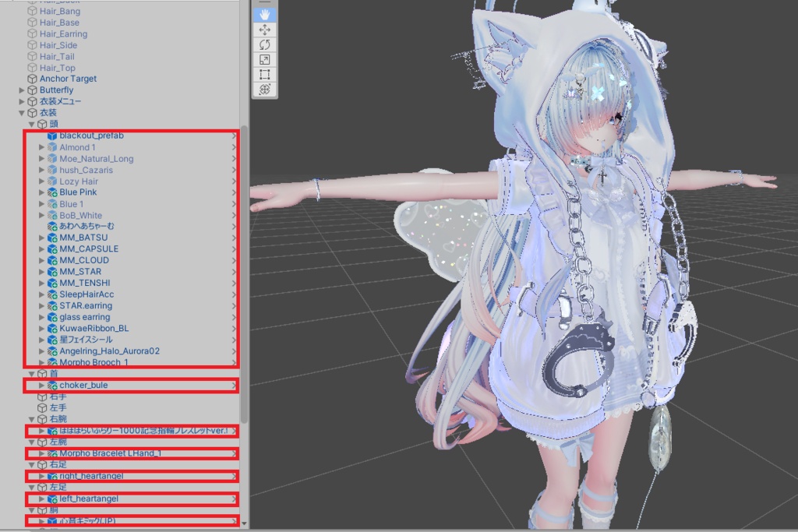Select the Scale tool in scene toolbar
This screenshot has height=532, width=798.
265,59
